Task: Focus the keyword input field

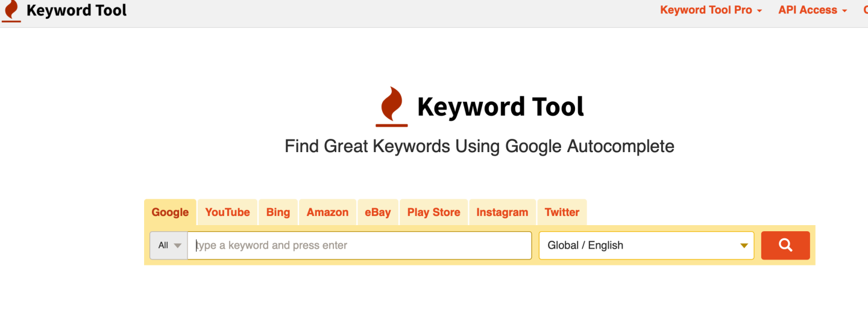Action: pyautogui.click(x=359, y=246)
